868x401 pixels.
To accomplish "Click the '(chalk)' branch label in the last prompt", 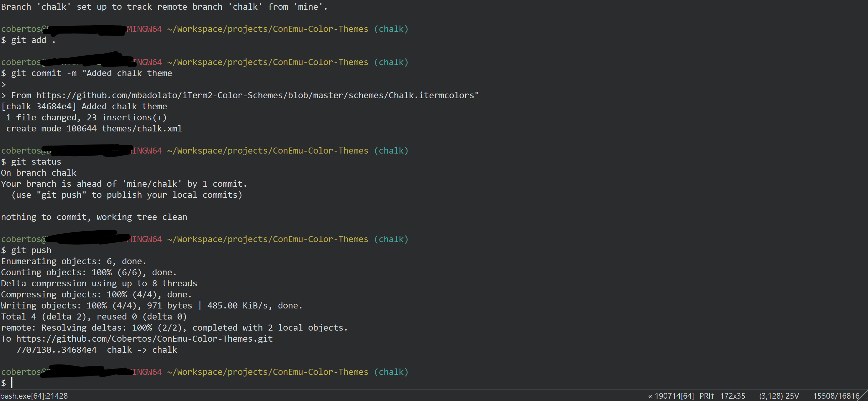I will (391, 372).
